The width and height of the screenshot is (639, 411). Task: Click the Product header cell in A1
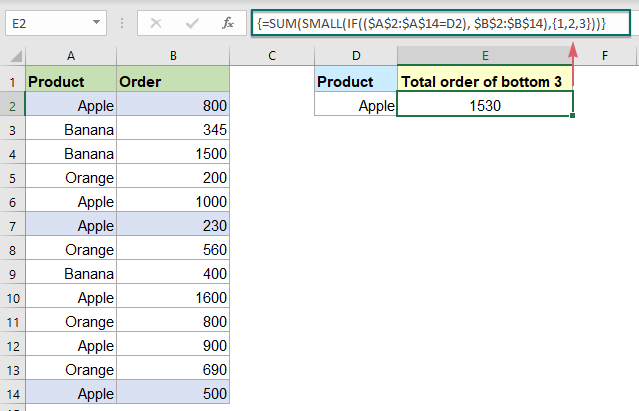coord(71,81)
